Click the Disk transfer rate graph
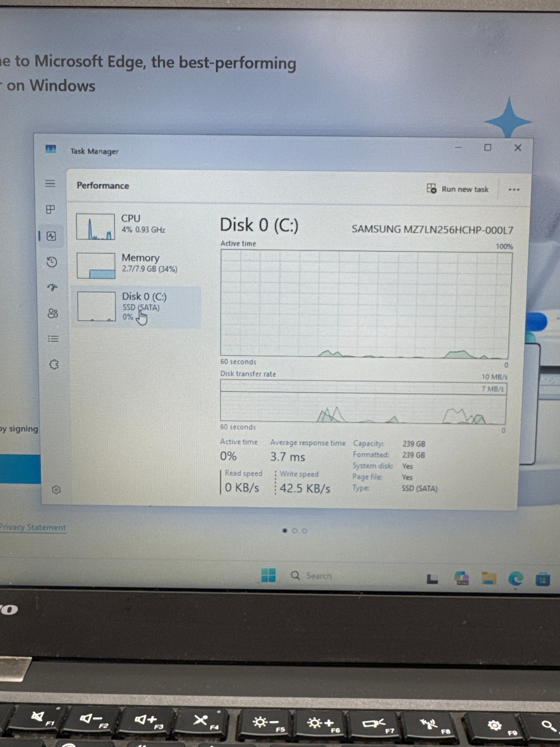 coord(363,402)
